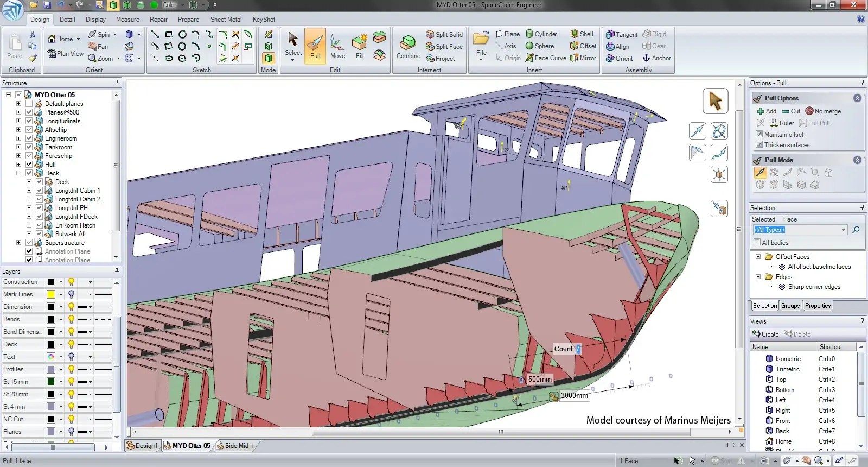868x467 pixels.
Task: Choose the Fill tool
Action: point(359,46)
